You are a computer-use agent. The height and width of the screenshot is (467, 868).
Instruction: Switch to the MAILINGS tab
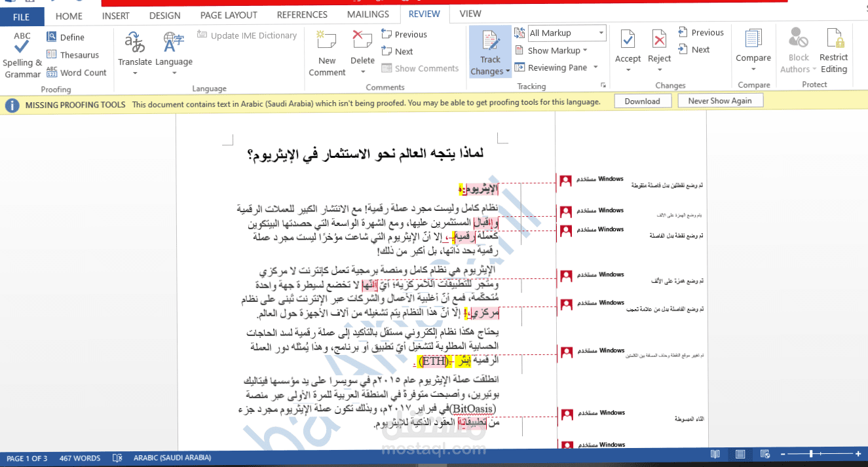pyautogui.click(x=368, y=15)
